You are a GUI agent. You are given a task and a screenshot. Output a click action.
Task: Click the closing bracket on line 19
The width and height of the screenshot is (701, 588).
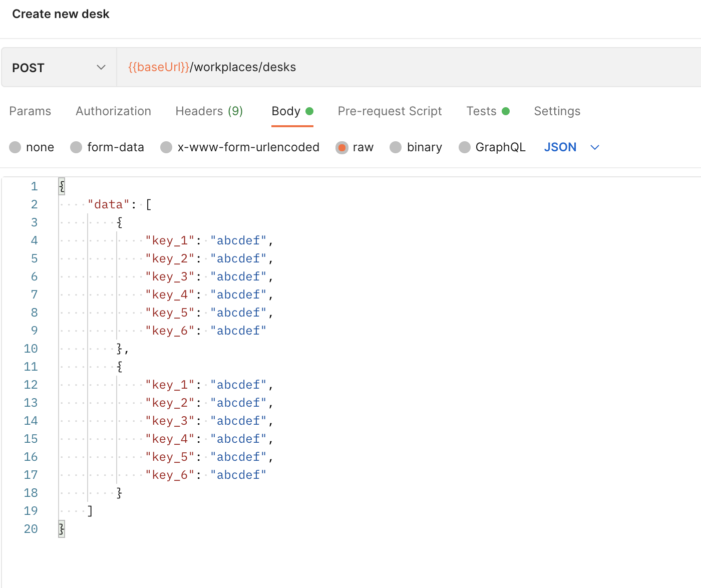click(x=90, y=511)
